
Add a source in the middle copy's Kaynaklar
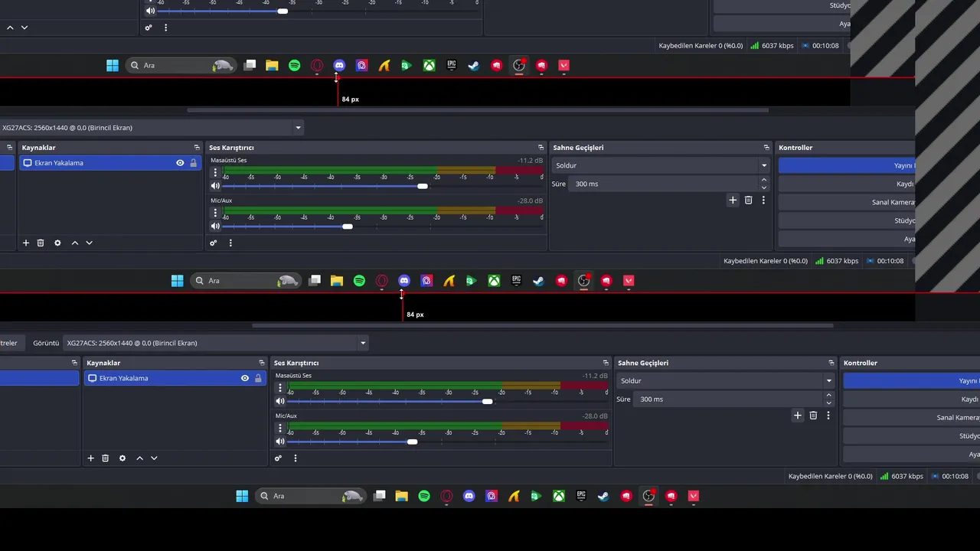(26, 243)
